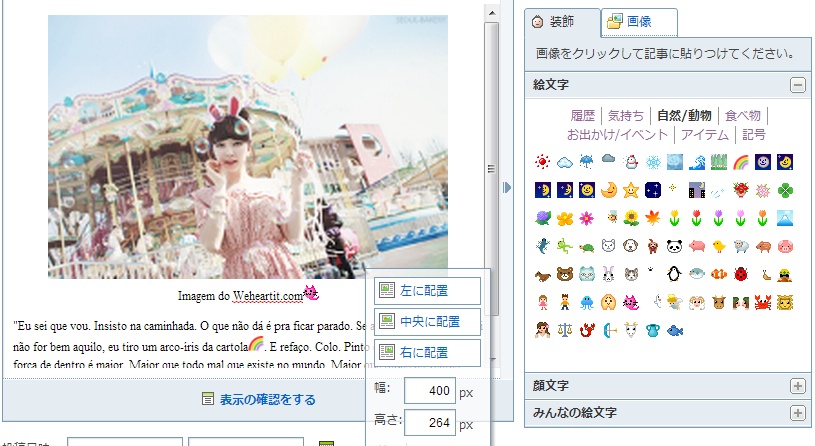Open the 記号 emoji category

pyautogui.click(x=754, y=135)
